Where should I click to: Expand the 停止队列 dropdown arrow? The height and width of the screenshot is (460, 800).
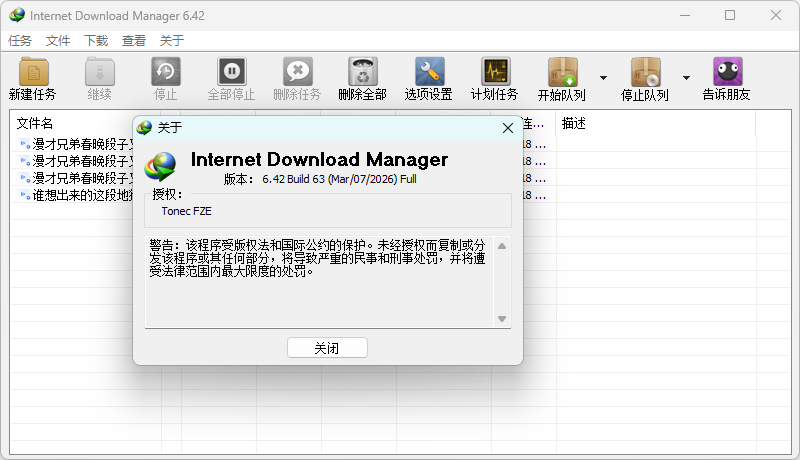(x=686, y=78)
